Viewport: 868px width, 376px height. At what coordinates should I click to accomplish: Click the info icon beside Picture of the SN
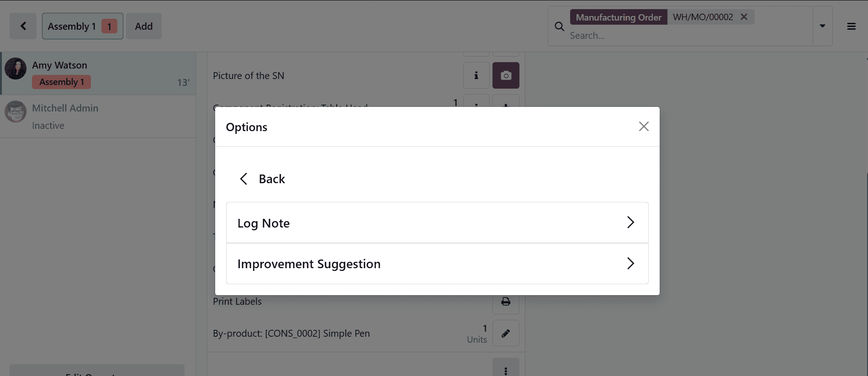(476, 75)
